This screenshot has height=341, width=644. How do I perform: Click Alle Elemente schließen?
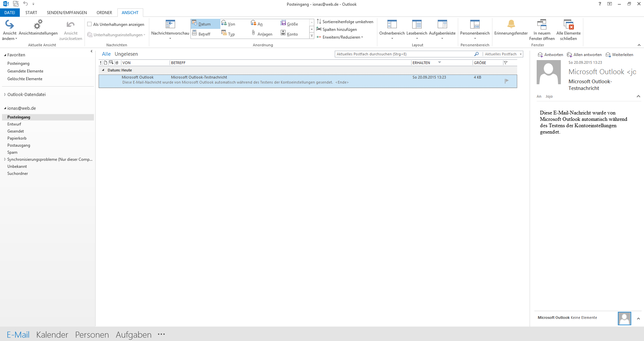coord(568,30)
